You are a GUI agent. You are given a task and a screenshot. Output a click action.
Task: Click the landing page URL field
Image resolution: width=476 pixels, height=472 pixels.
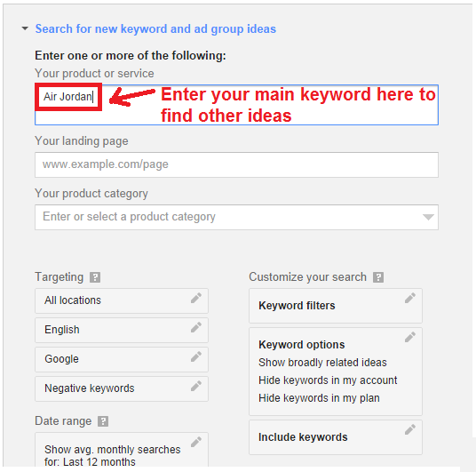pyautogui.click(x=236, y=164)
